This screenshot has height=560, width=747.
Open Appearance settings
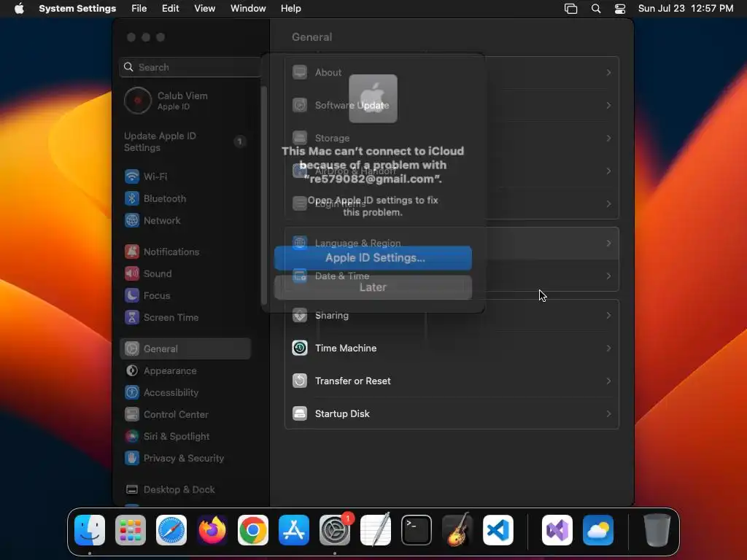coord(186,371)
